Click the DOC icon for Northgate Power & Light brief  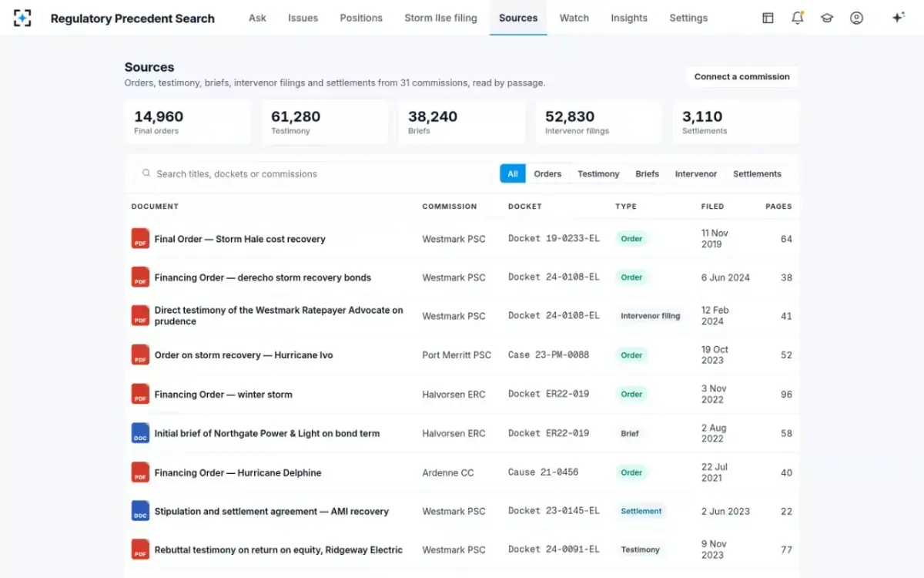(140, 433)
